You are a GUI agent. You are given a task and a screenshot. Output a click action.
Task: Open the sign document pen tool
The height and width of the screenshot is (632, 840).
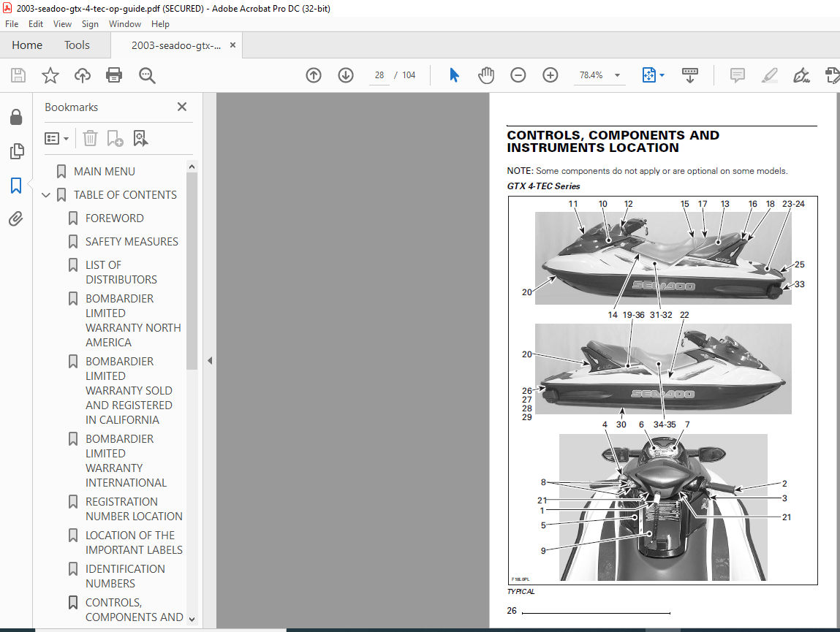click(801, 75)
